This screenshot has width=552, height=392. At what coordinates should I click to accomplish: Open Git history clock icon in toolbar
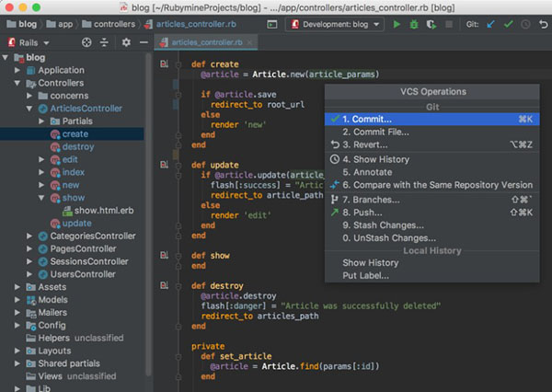point(525,24)
